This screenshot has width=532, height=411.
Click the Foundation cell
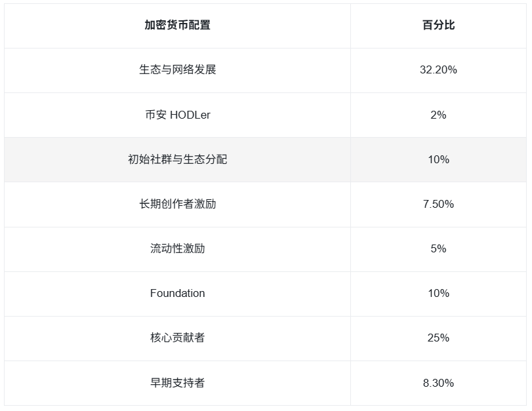tap(177, 293)
